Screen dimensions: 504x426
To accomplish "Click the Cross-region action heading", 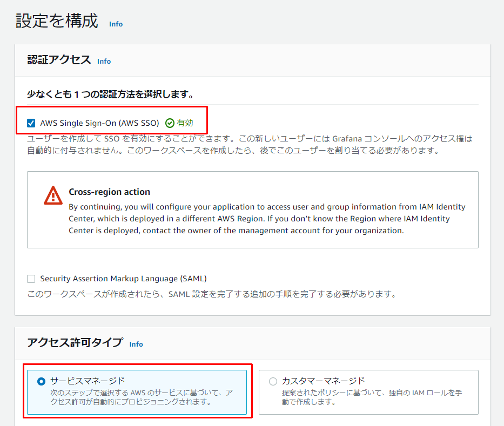I will click(109, 192).
